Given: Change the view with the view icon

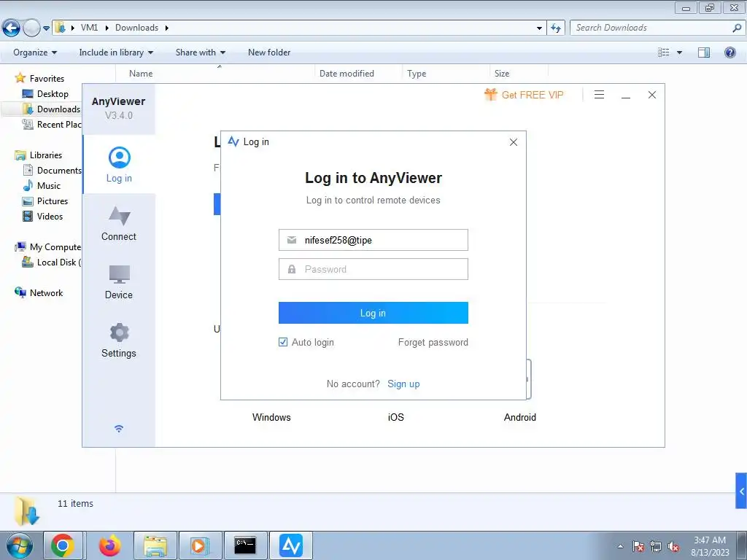Looking at the screenshot, I should pos(664,52).
